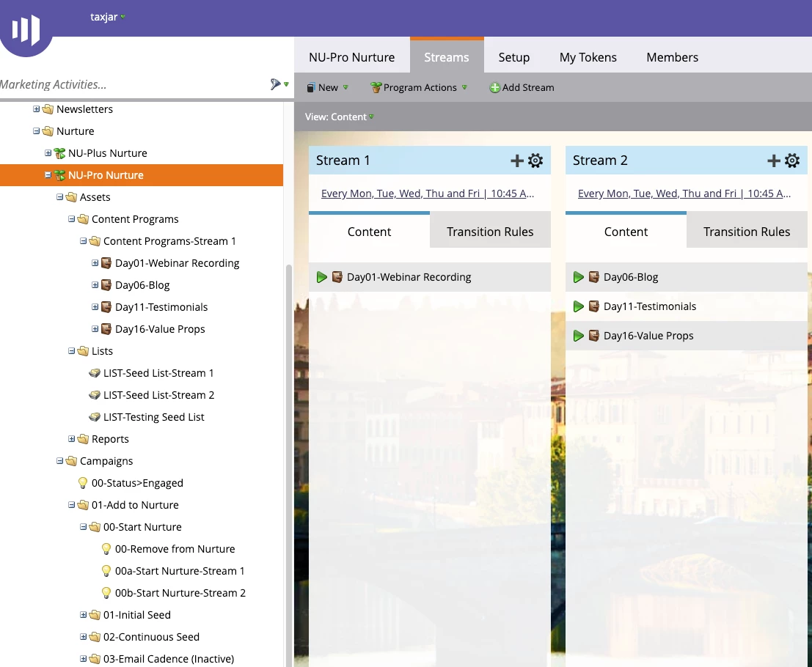Select 01-Add to Nurture folder
Screen dimensions: 812x667
[x=135, y=505]
